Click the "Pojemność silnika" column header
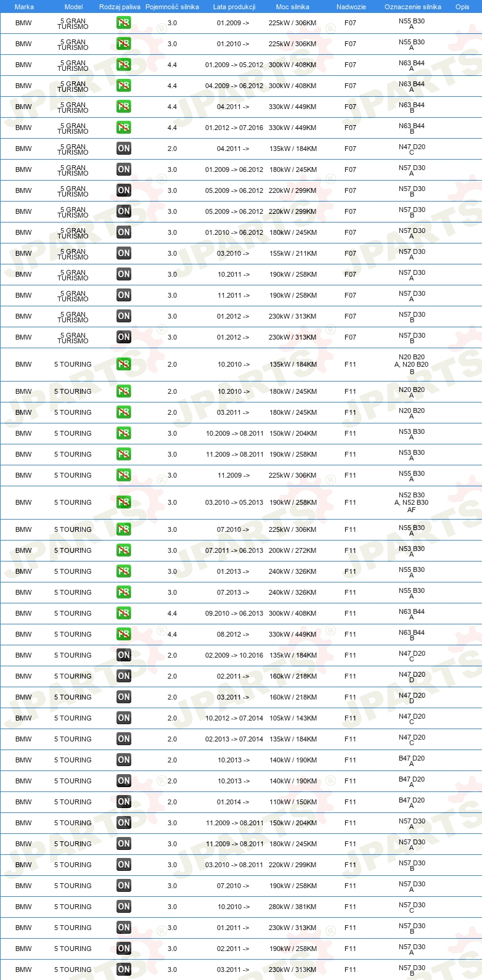Image resolution: width=482 pixels, height=980 pixels. (172, 7)
